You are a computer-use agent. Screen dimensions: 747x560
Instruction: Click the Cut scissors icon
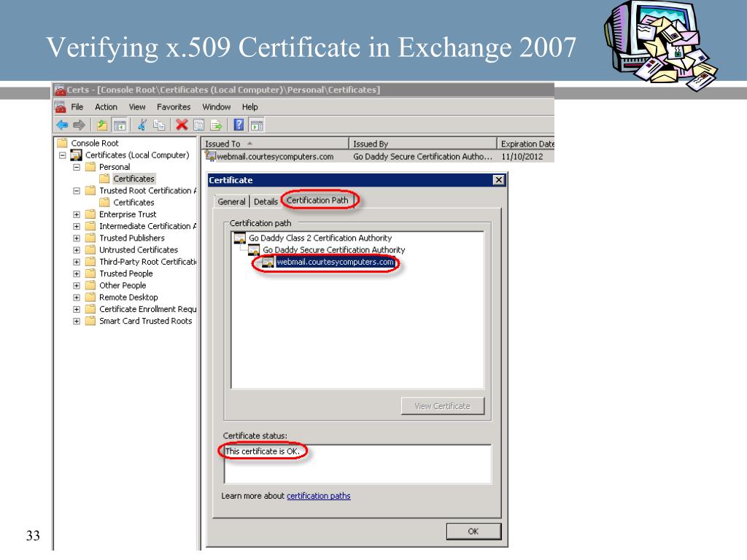142,125
